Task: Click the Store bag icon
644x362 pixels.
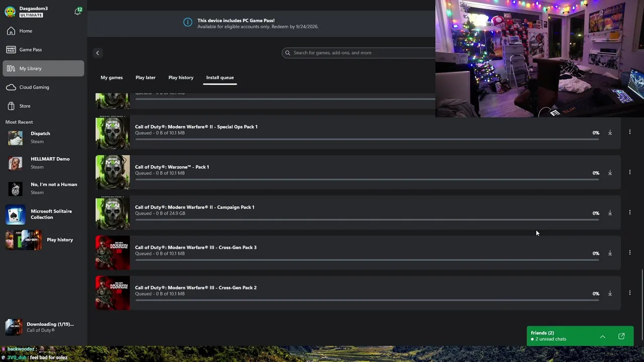Action: point(11,106)
